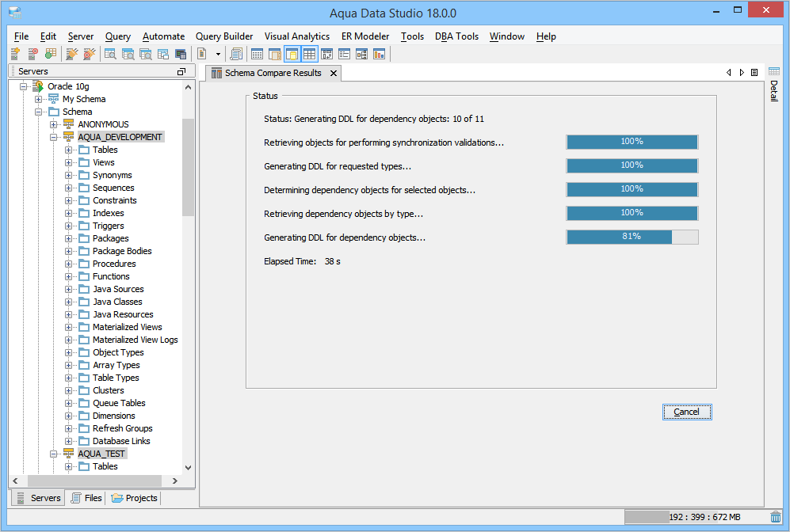790x532 pixels.
Task: Click the third query window magnifier icon
Action: (146, 54)
